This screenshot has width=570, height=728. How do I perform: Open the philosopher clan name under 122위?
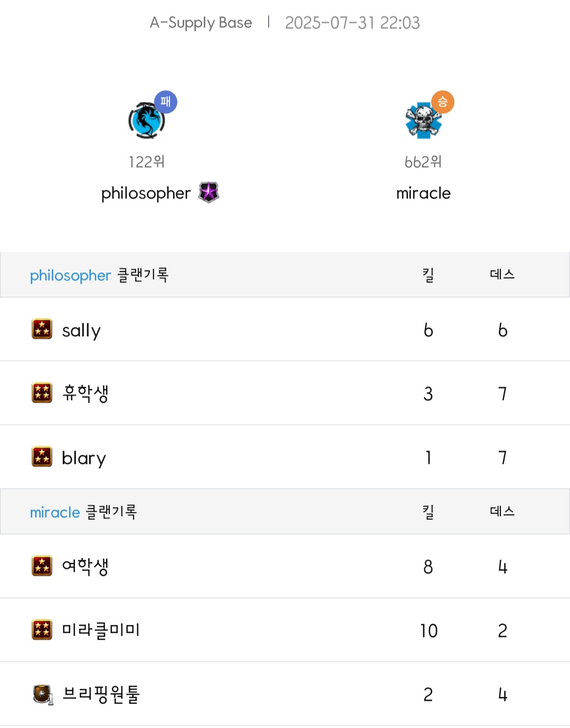(x=146, y=193)
